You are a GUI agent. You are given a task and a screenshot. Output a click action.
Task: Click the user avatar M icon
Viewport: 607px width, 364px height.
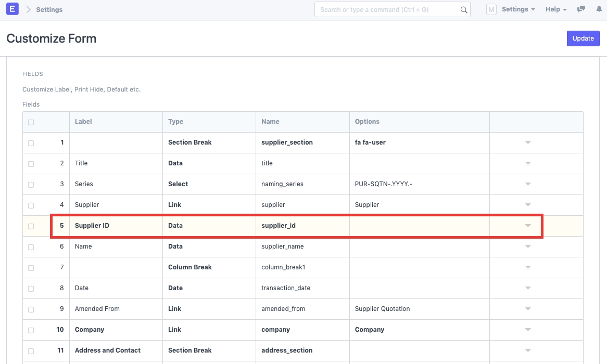point(491,9)
